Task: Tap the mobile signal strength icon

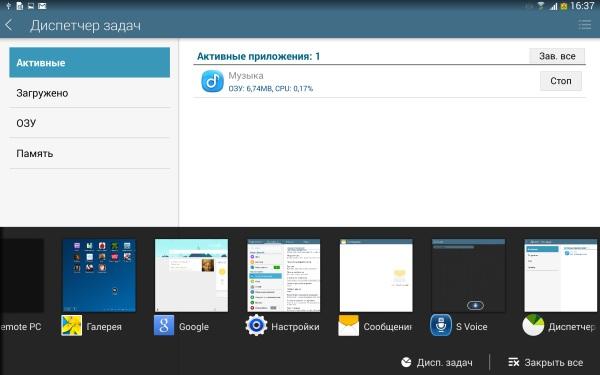Action: [553, 6]
